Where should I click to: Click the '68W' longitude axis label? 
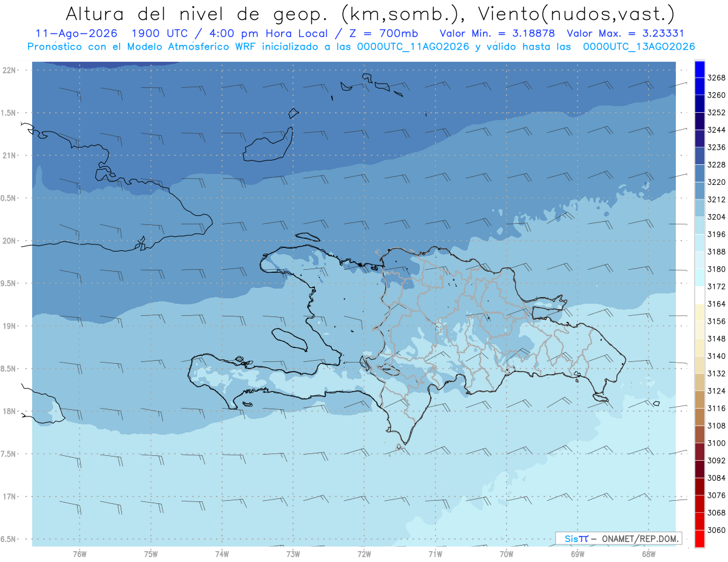[649, 554]
